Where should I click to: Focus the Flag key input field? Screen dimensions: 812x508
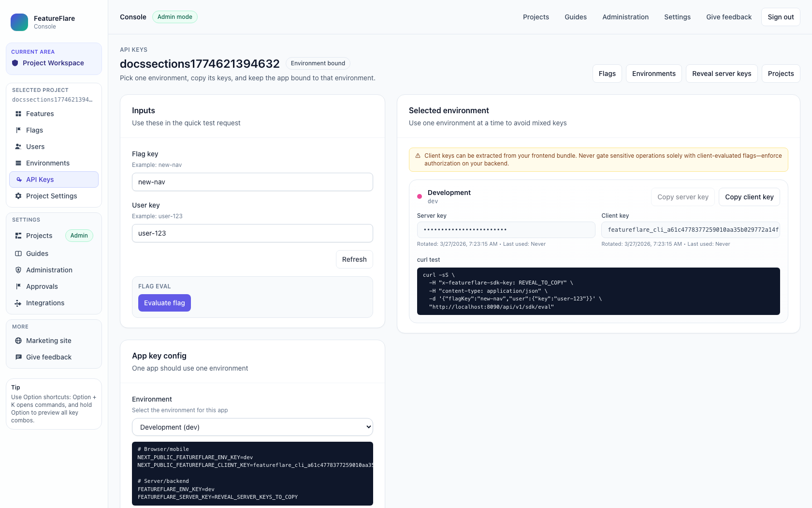[252, 182]
